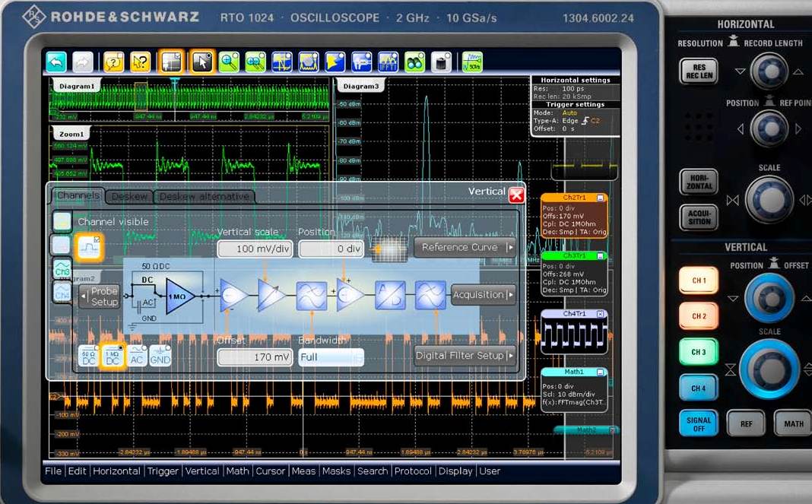Switch to the Deskew tab
The height and width of the screenshot is (504, 812).
(129, 196)
